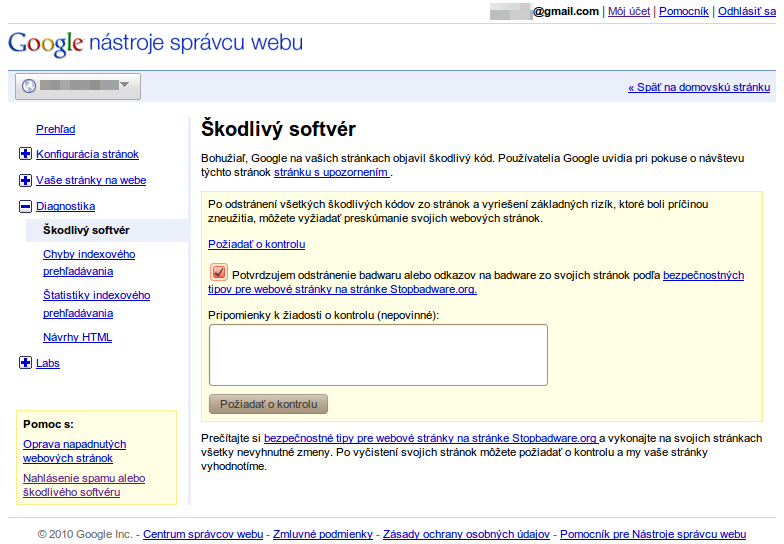Click the © 2010 Google Inc. text

pyautogui.click(x=85, y=534)
